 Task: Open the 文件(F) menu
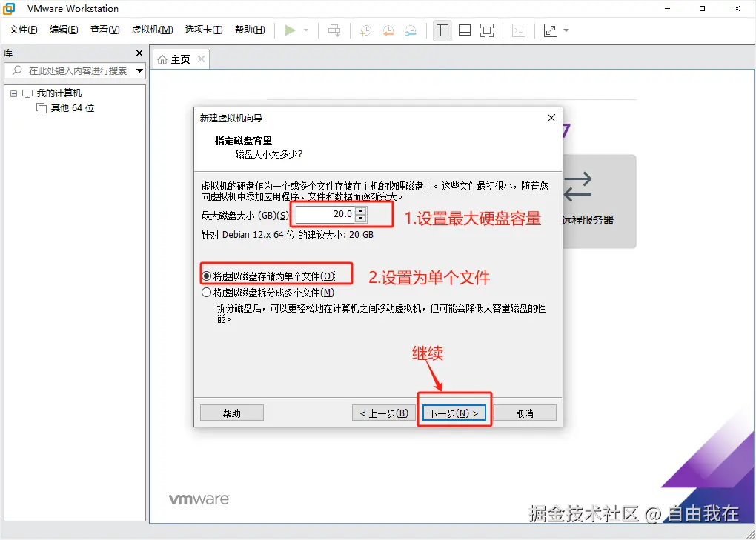23,30
